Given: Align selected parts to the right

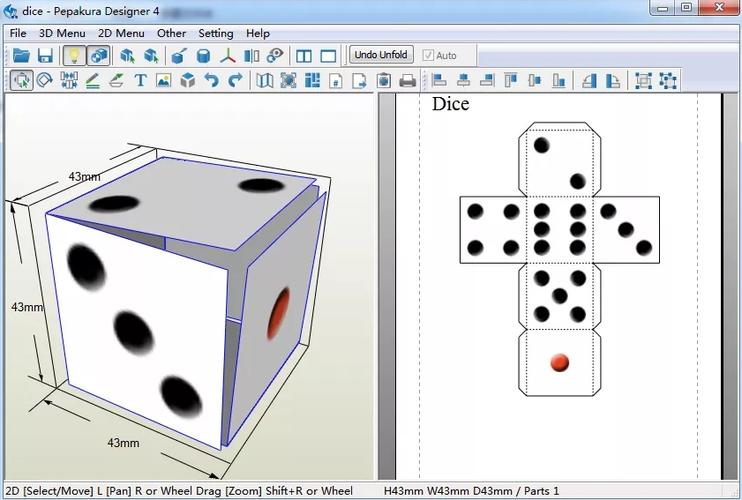Looking at the screenshot, I should click(487, 80).
